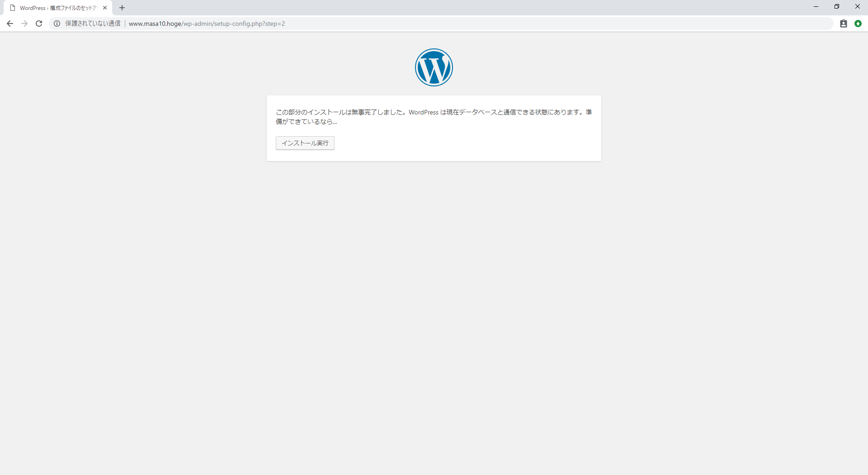The height and width of the screenshot is (475, 868).
Task: Select the WordPress 構成ファイル tab
Action: click(x=58, y=8)
